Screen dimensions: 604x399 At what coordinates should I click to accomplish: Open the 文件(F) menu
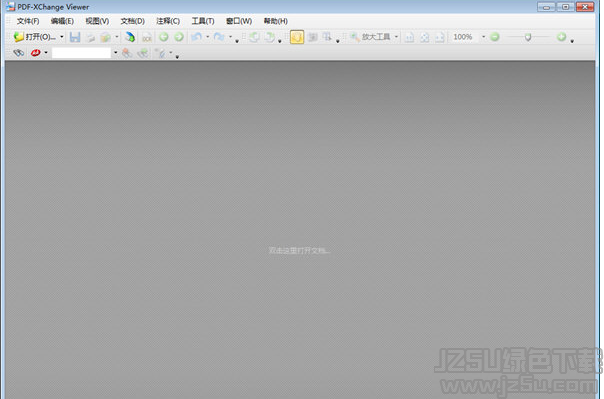[28, 21]
